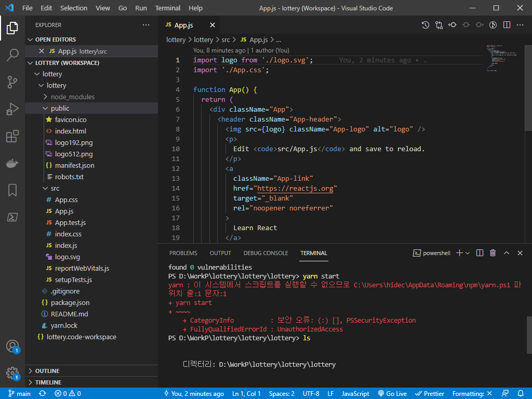Open the Docker view
This screenshot has height=399, width=532.
pyautogui.click(x=12, y=163)
